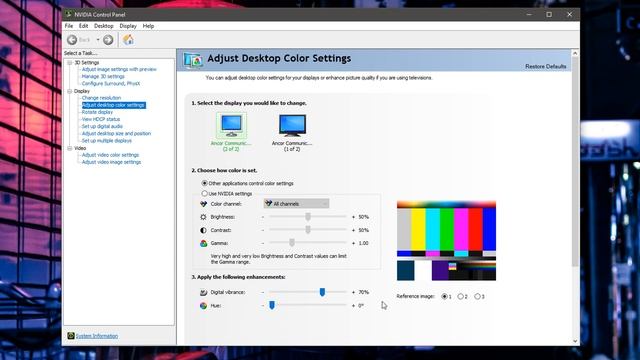The width and height of the screenshot is (640, 360).
Task: Click the Digital vibrance icon
Action: tap(203, 292)
